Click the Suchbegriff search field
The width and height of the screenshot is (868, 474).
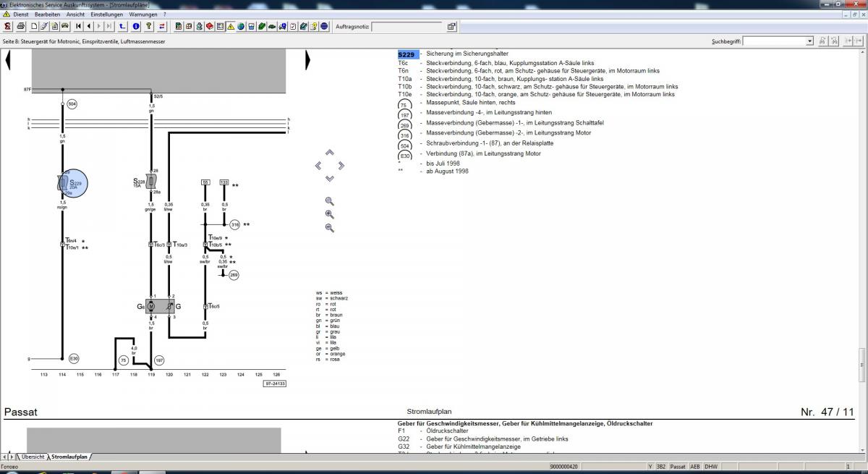point(775,41)
